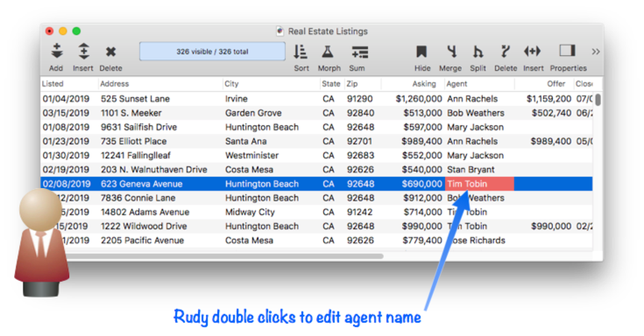
Task: Open the Sort tool
Action: tap(301, 52)
